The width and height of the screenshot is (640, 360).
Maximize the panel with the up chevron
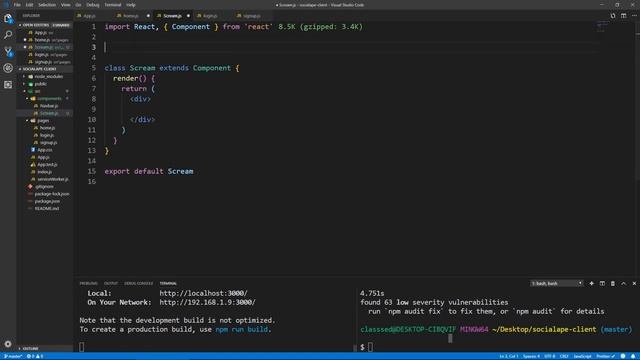623,283
